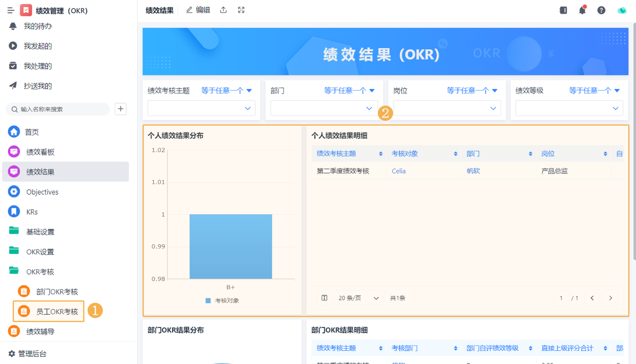Open 绩效看板 in the sidebar
This screenshot has height=364, width=636.
click(x=40, y=152)
